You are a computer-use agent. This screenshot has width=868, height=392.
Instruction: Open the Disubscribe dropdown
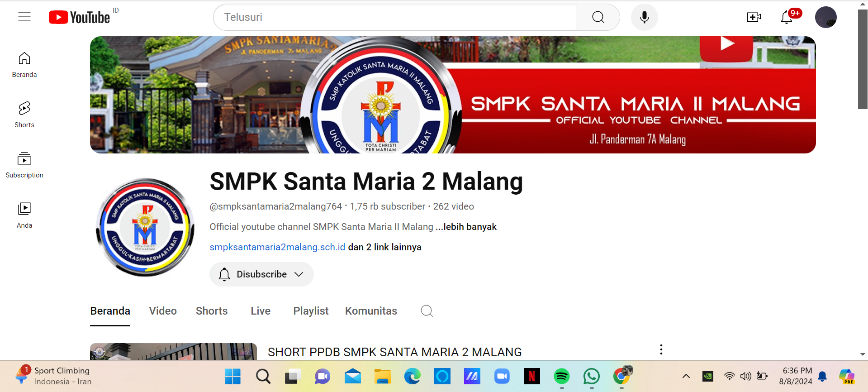click(x=261, y=274)
